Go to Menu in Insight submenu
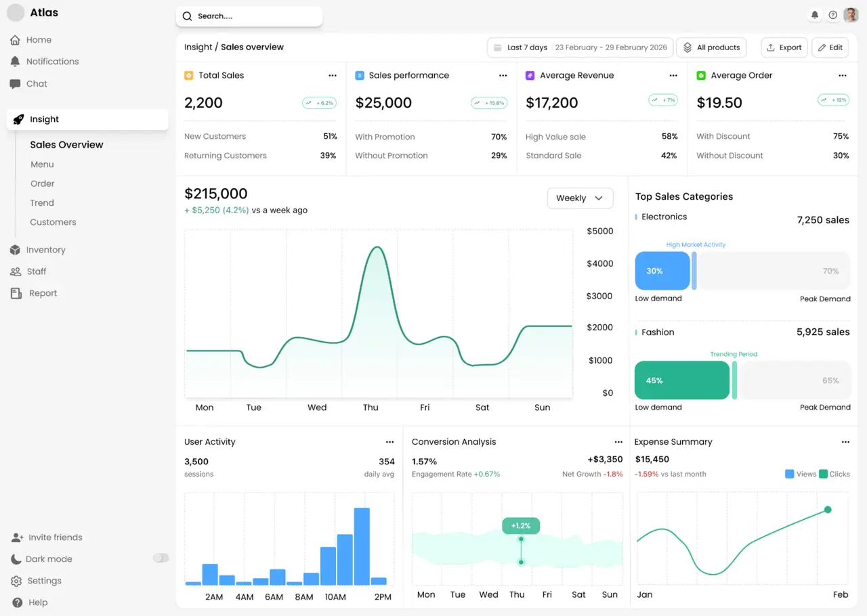Screen dimensions: 867x616 pos(42,164)
